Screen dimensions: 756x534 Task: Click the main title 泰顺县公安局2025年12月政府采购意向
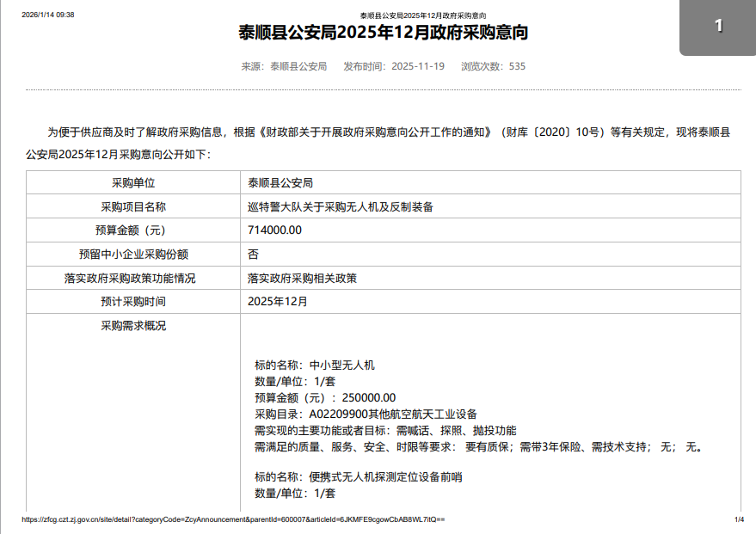(x=383, y=34)
